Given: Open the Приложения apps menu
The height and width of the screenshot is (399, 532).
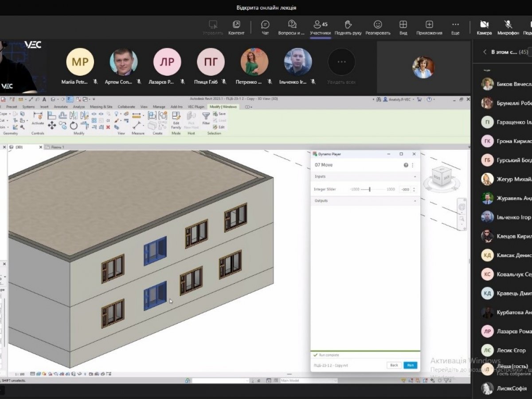Looking at the screenshot, I should click(429, 27).
